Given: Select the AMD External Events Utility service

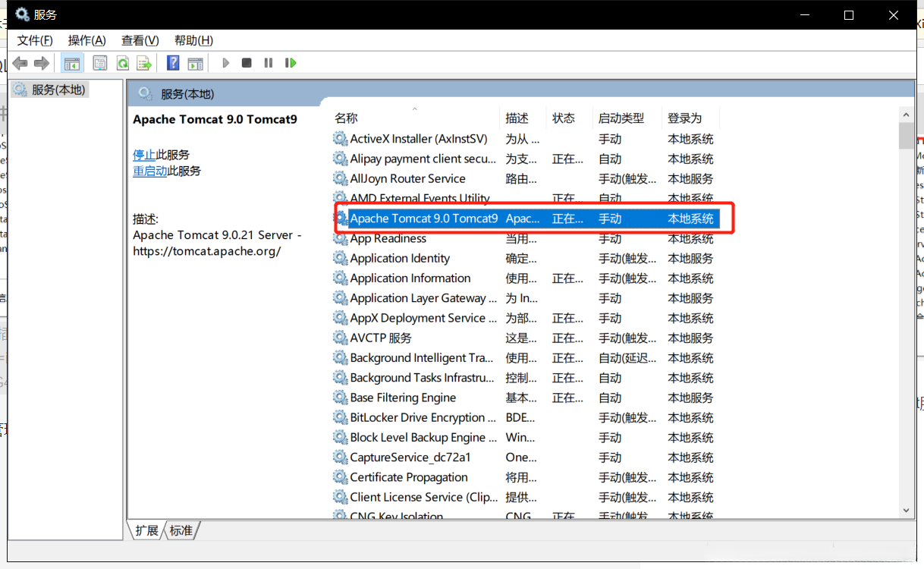Looking at the screenshot, I should point(526,198).
